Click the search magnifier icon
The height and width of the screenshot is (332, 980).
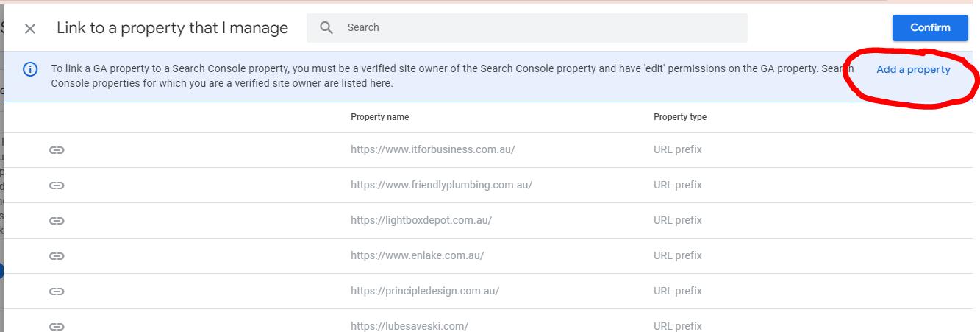click(326, 28)
